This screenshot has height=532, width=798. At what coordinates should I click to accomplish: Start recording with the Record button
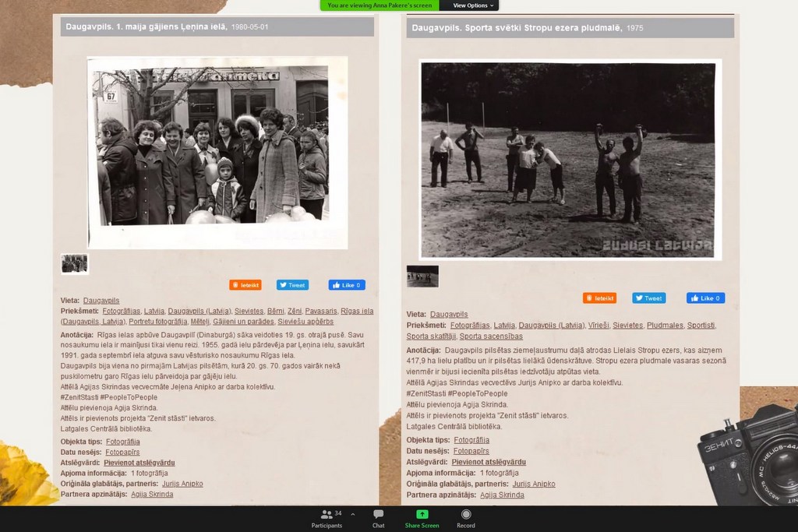[x=466, y=519]
